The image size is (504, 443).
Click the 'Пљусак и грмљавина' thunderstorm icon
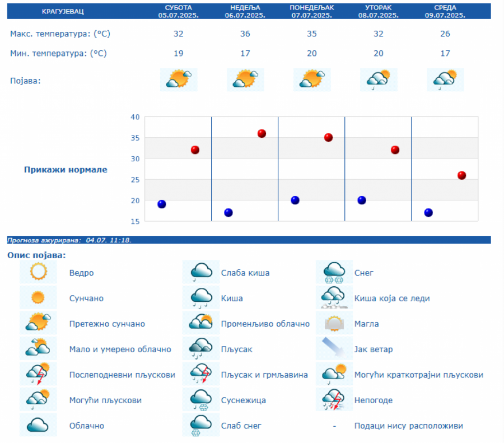(201, 374)
